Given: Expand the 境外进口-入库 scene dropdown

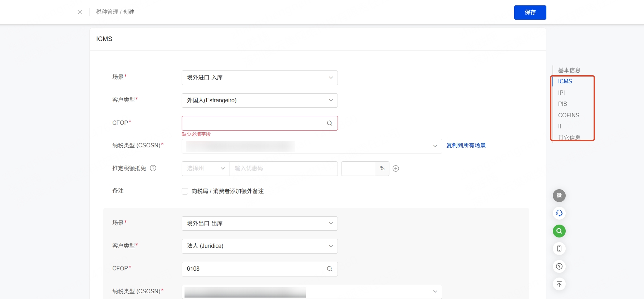Looking at the screenshot, I should click(x=260, y=78).
